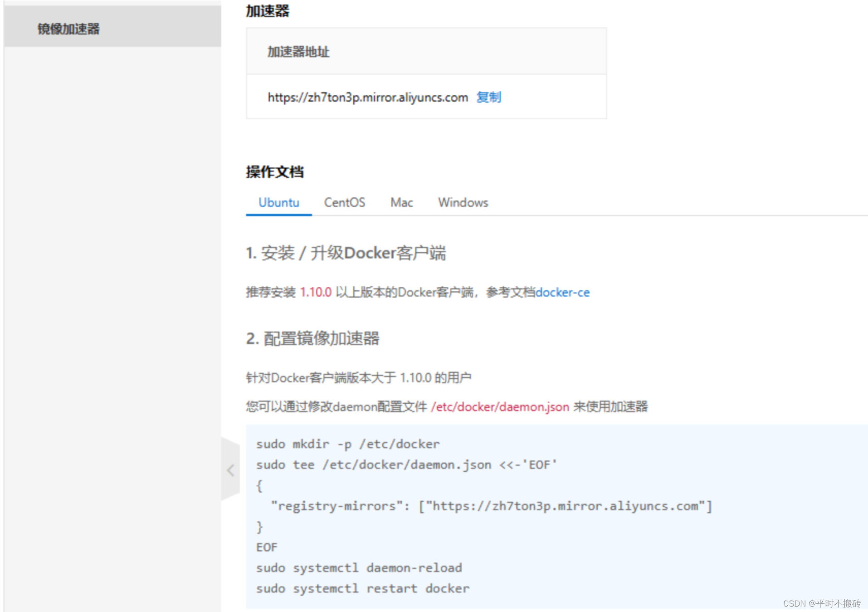Click the sudo tee daemon.json code line
The image size is (868, 612).
tap(406, 465)
